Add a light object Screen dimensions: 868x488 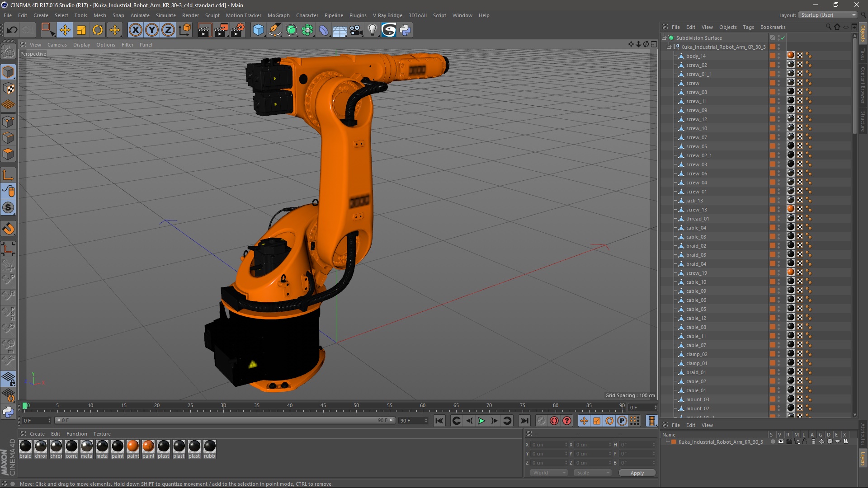click(372, 30)
